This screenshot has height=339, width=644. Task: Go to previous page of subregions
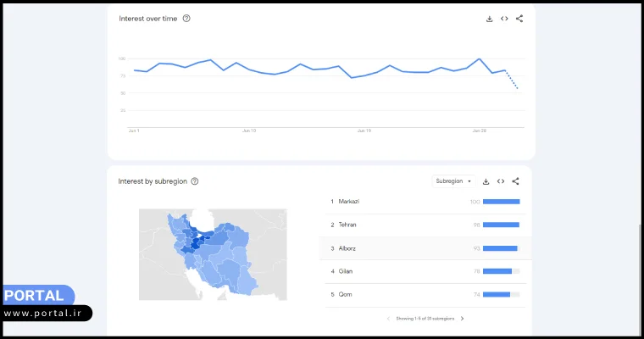388,319
